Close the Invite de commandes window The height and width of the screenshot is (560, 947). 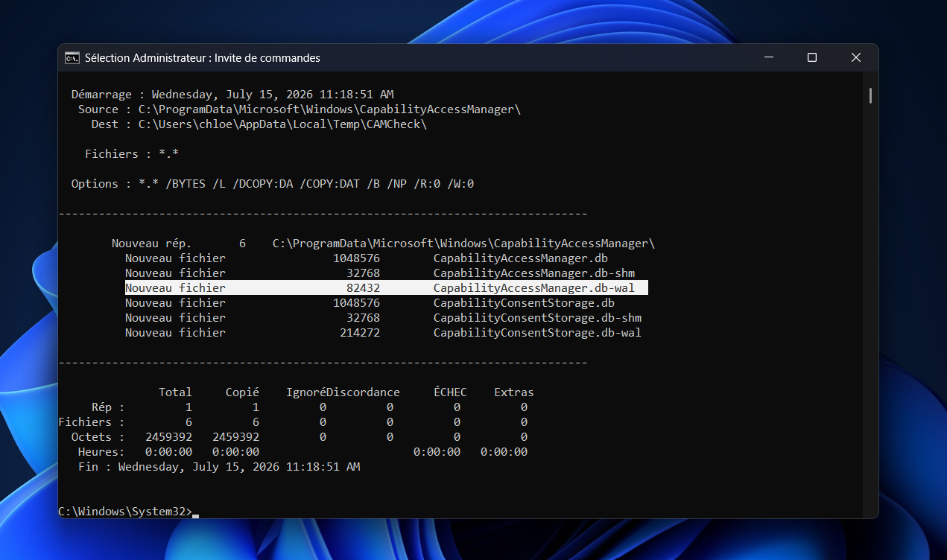click(x=856, y=57)
